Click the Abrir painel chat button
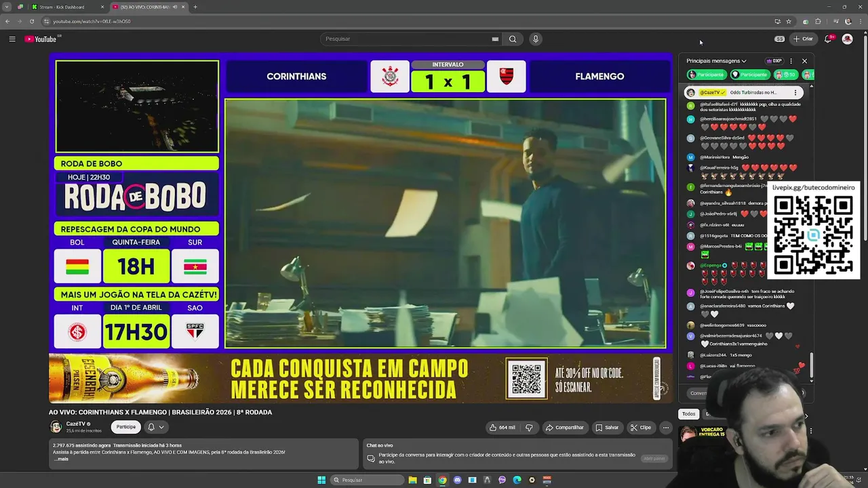 (654, 459)
